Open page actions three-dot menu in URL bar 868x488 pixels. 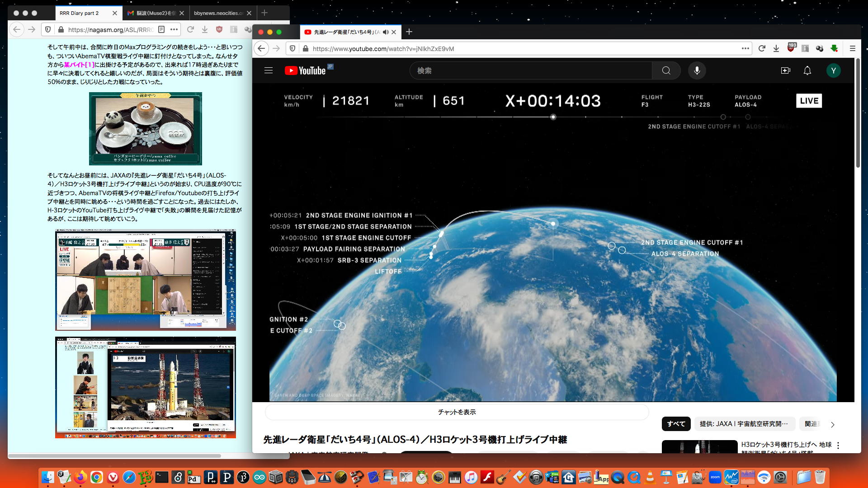(745, 48)
